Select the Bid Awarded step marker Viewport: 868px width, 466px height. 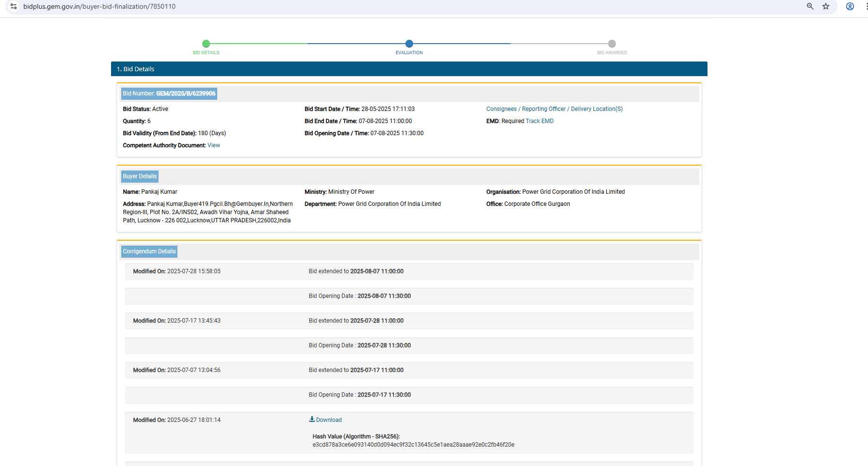pyautogui.click(x=612, y=44)
